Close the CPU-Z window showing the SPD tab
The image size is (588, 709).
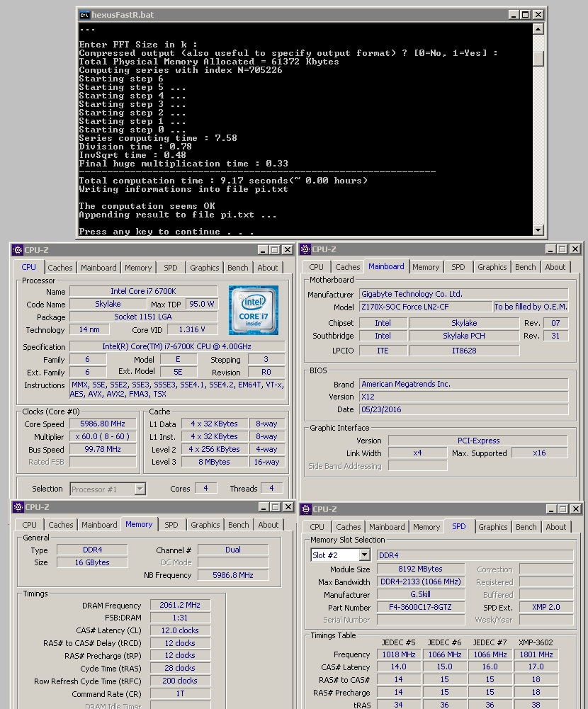[x=575, y=509]
